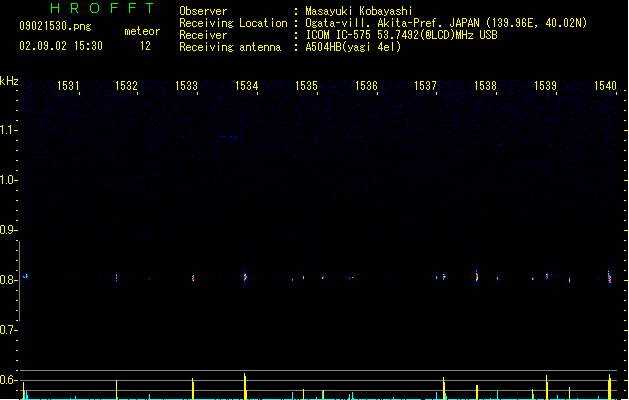Click the 1538 time axis label
Image resolution: width=629 pixels, height=400 pixels.
click(x=485, y=86)
